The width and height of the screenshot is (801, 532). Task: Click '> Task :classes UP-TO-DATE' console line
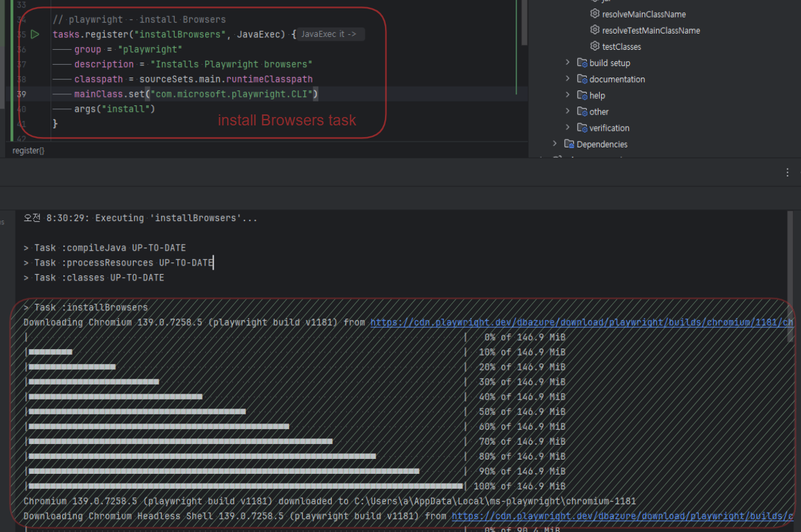click(x=94, y=277)
